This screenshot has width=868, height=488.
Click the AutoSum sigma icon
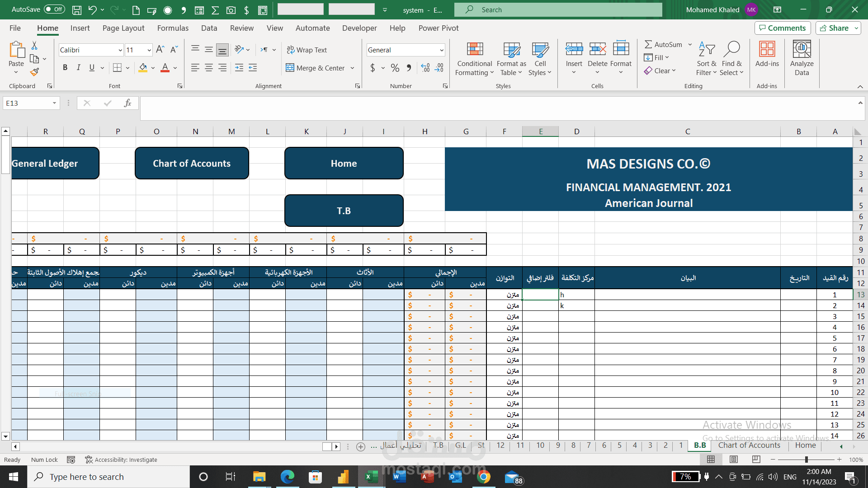[648, 44]
